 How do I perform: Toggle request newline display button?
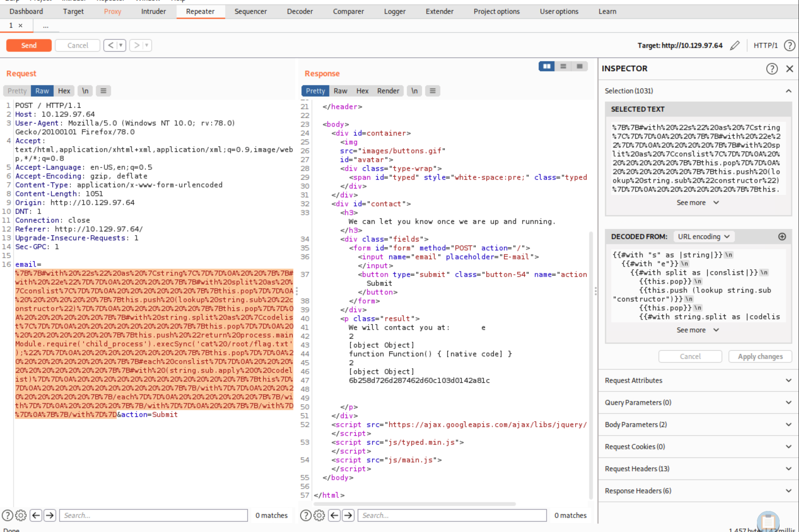(x=85, y=91)
